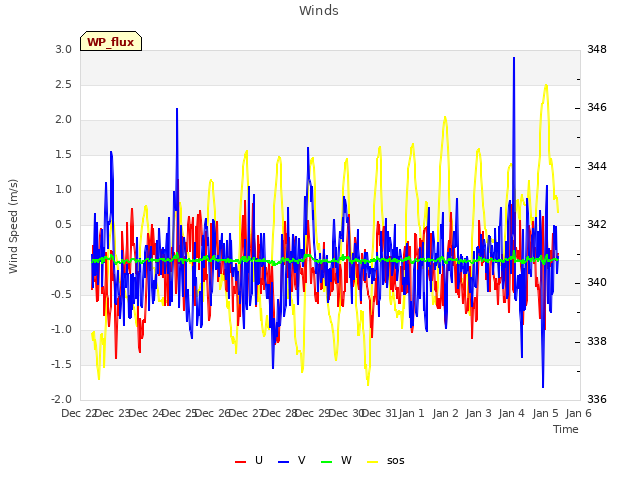Click the '0.0' left axis value
This screenshot has width=640, height=480.
[x=63, y=260]
